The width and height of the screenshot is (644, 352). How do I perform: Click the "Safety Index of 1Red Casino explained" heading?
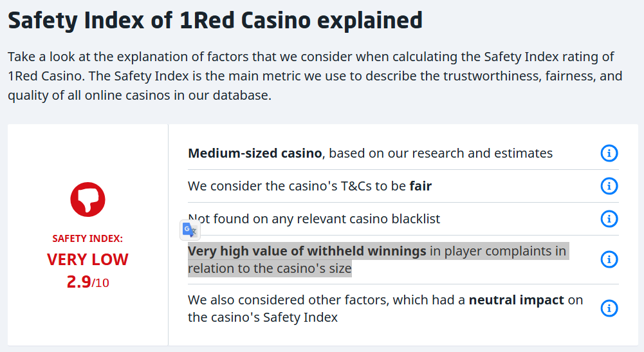click(215, 20)
